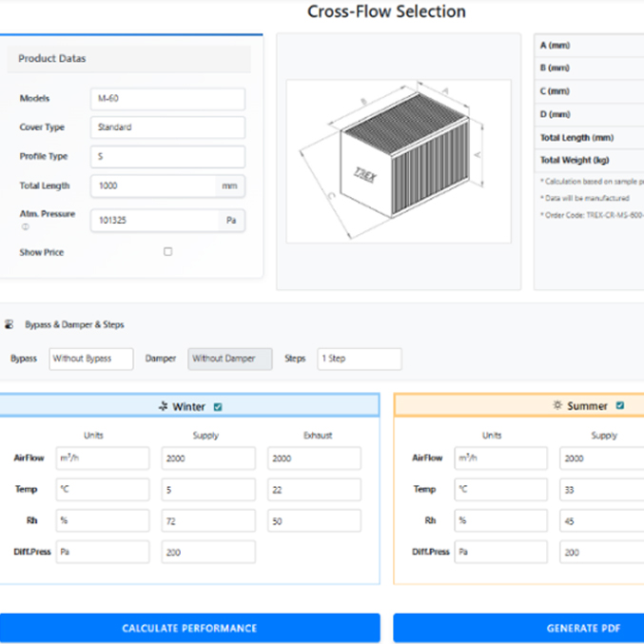
Task: Click the Summer supply Rh field
Action: pos(601,520)
